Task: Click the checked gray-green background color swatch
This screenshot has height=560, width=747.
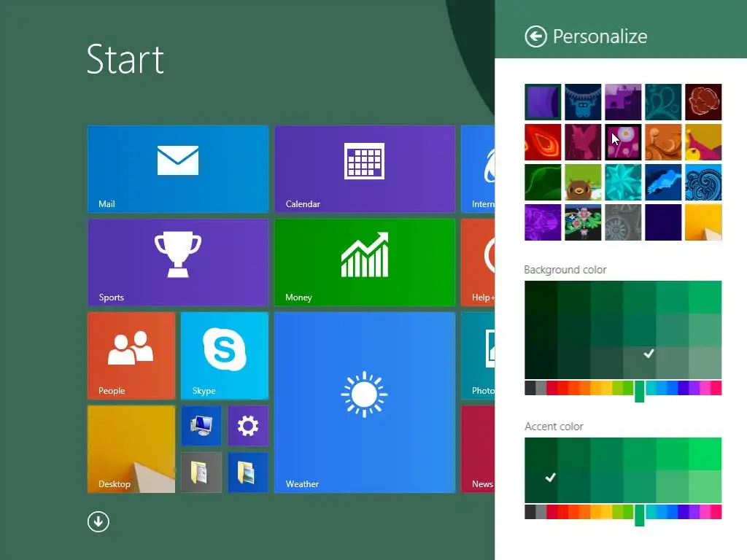Action: 639,363
